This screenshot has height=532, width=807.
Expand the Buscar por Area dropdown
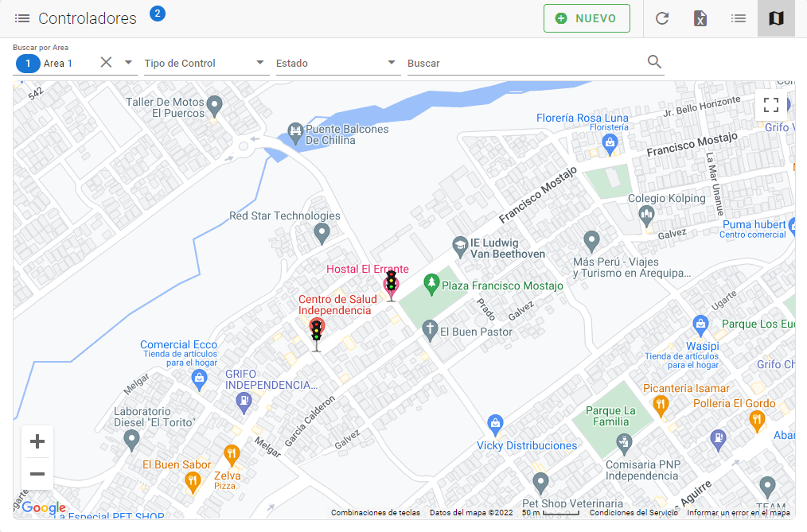click(x=128, y=63)
